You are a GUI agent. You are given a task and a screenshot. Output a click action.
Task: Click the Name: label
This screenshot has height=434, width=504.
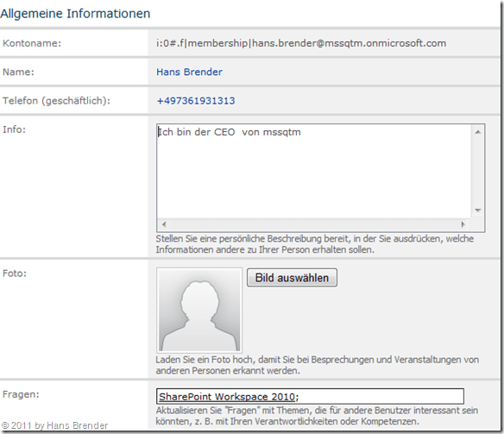18,72
